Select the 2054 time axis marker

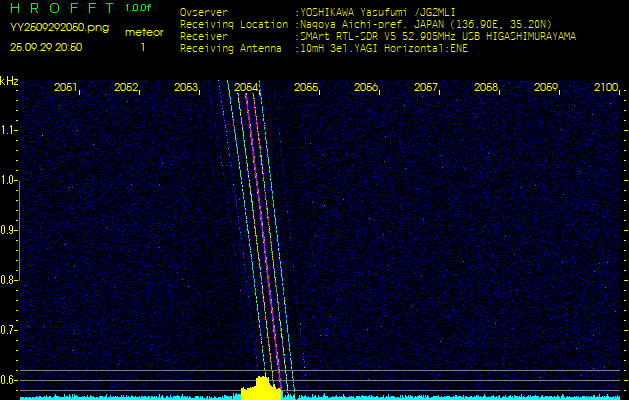(246, 88)
